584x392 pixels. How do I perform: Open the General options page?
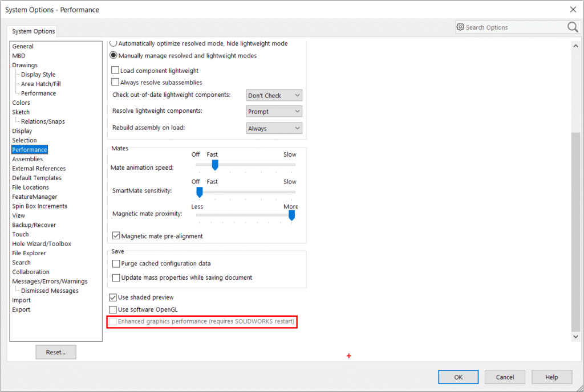[x=23, y=46]
